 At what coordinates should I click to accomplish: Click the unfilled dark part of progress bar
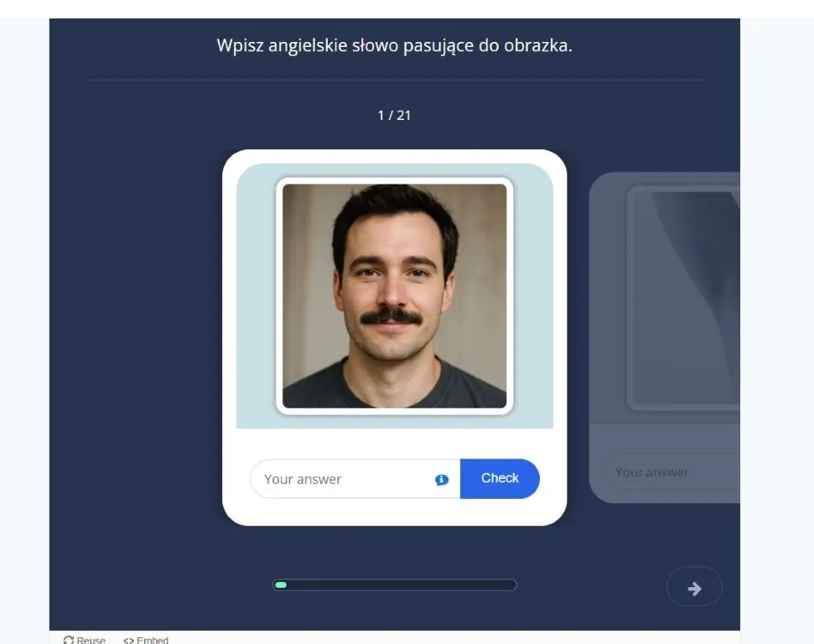pyautogui.click(x=402, y=585)
